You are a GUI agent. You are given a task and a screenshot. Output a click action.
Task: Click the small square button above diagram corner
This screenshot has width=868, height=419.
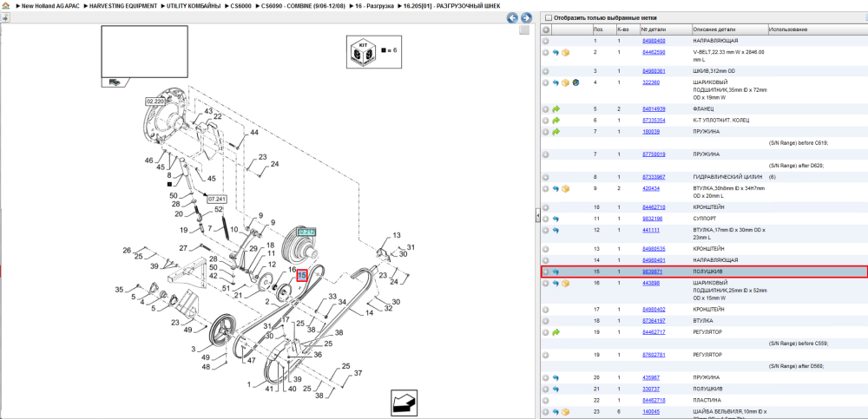click(523, 30)
